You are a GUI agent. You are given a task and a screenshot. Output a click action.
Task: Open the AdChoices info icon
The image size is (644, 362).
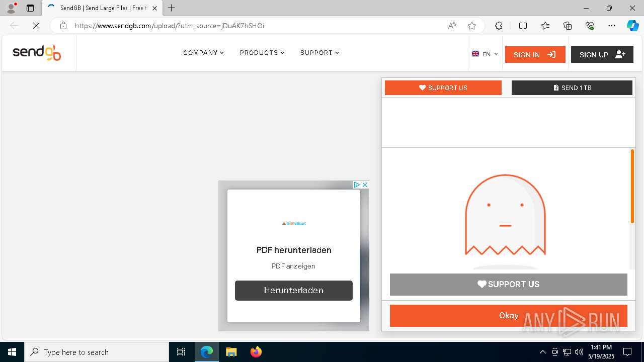357,185
